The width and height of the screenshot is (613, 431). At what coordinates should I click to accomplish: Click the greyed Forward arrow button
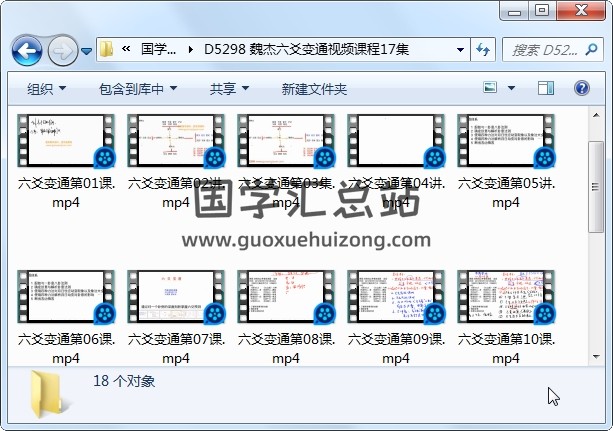coord(63,50)
